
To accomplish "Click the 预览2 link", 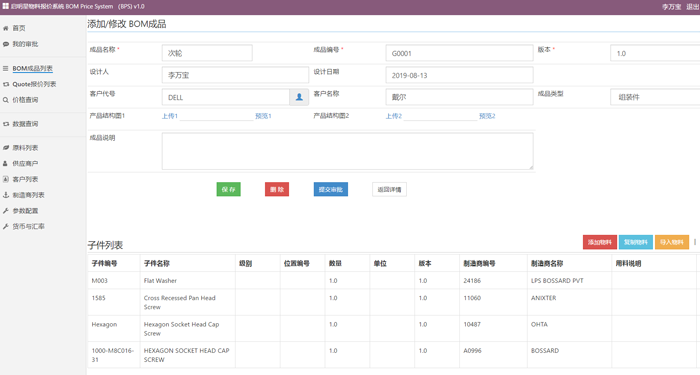I will (487, 116).
